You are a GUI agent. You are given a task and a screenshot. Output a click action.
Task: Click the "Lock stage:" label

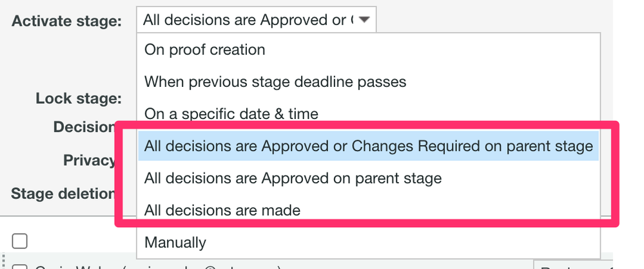[79, 98]
